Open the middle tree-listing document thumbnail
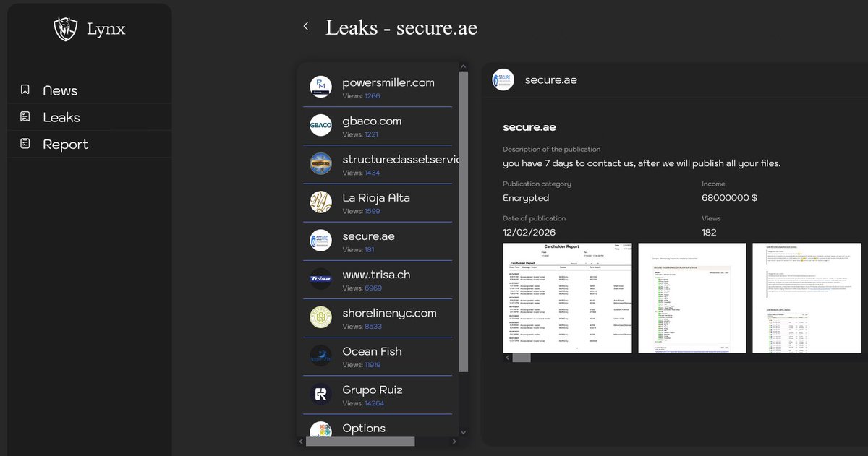Screen dimensions: 868x456 coord(692,298)
